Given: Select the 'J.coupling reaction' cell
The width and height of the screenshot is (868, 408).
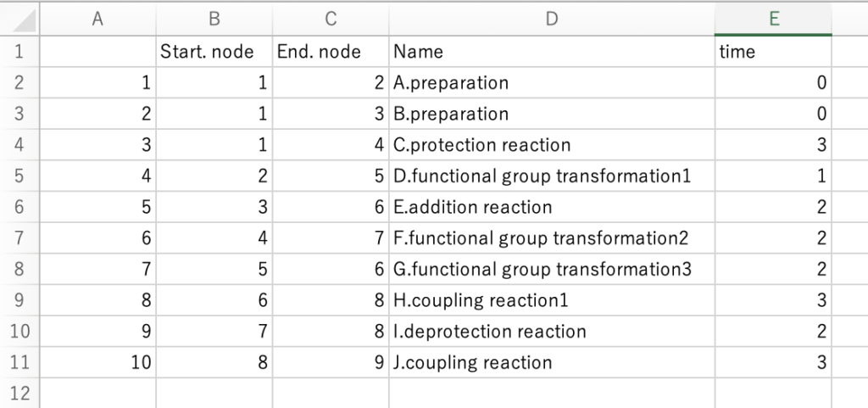Looking at the screenshot, I should (x=551, y=363).
